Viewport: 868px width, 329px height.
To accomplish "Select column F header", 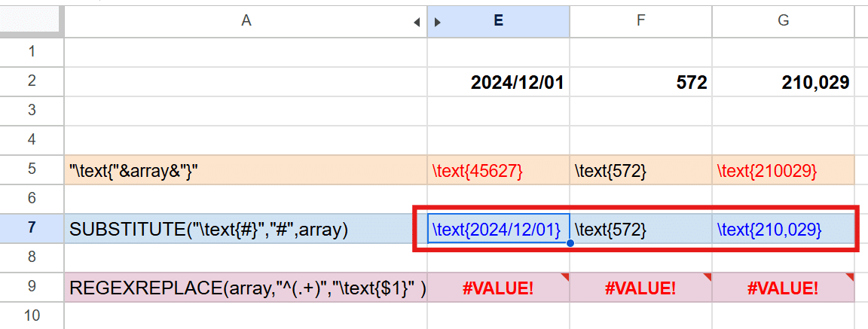I will pyautogui.click(x=640, y=22).
